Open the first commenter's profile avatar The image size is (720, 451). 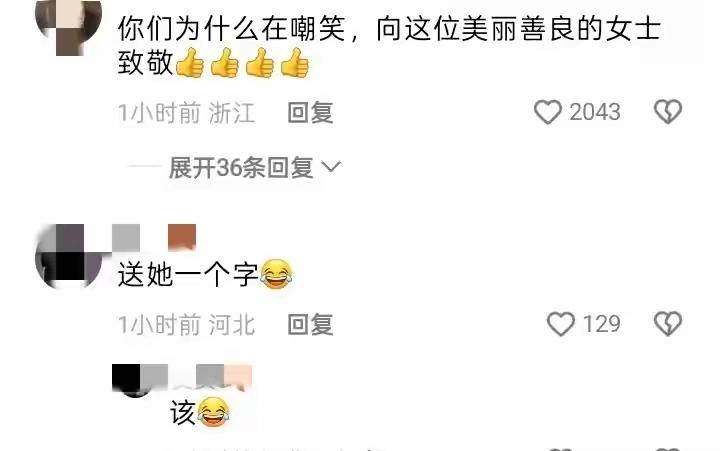(69, 28)
